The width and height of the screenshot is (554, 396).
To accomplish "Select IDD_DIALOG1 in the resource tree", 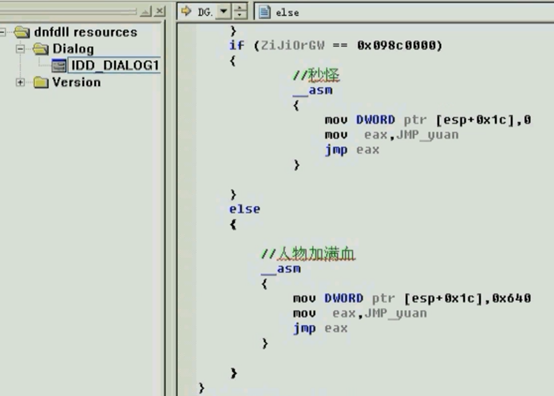I will [x=114, y=65].
